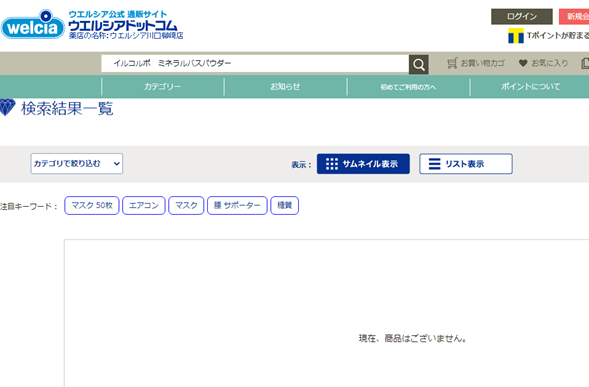Click the 検索結果一覧 heading
The image size is (589, 387).
67,109
